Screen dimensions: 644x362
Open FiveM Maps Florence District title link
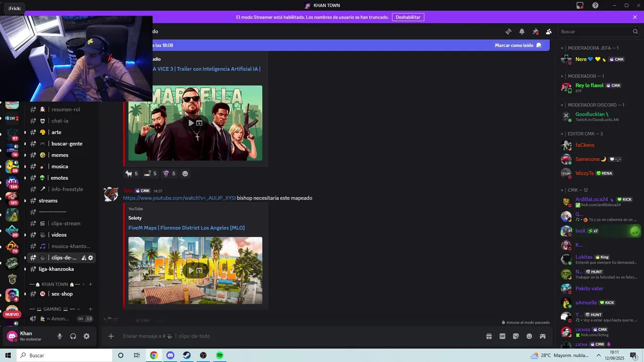pos(187,228)
